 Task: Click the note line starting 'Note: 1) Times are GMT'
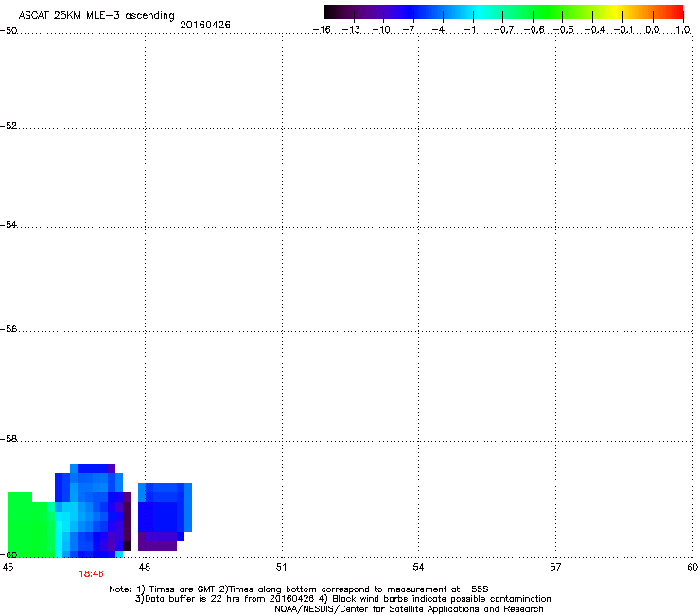299,589
